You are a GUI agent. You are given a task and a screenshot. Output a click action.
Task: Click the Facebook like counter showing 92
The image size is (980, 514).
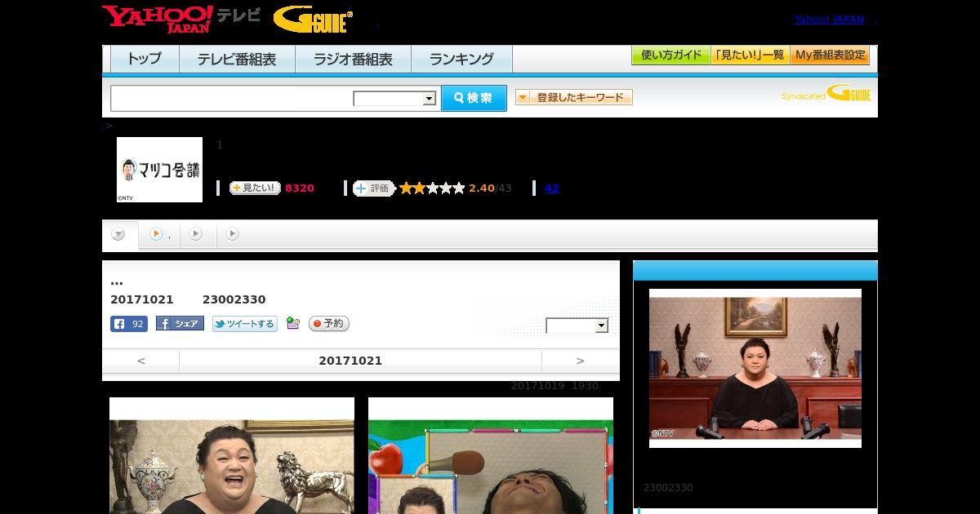[129, 324]
